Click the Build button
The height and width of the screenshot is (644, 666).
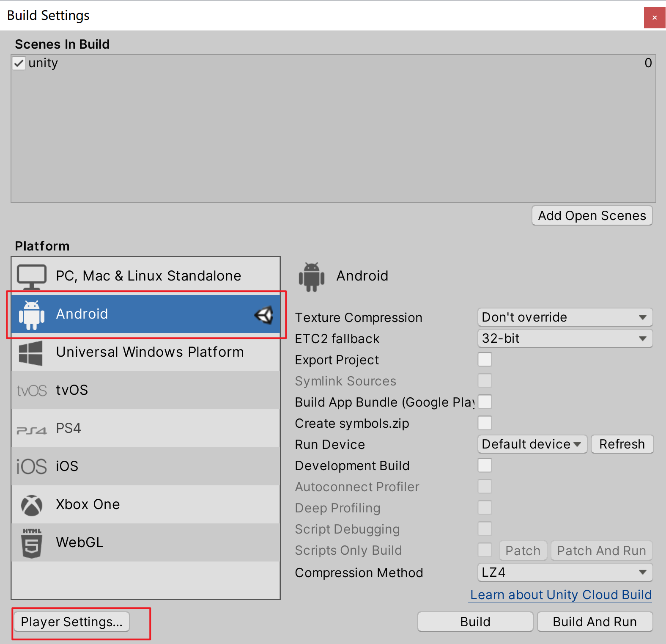[x=475, y=622]
